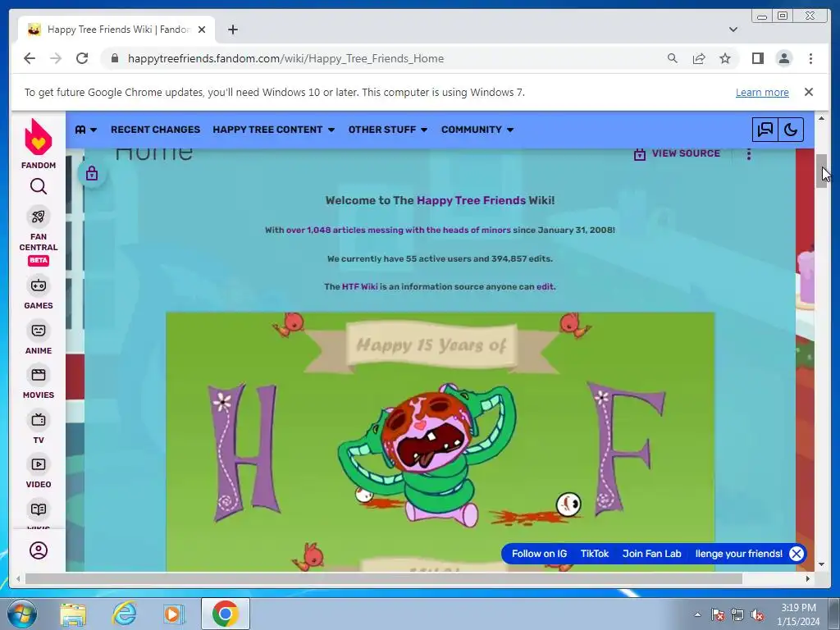Click the vertical scrollbar thumb
This screenshot has height=630, width=840.
pyautogui.click(x=821, y=171)
